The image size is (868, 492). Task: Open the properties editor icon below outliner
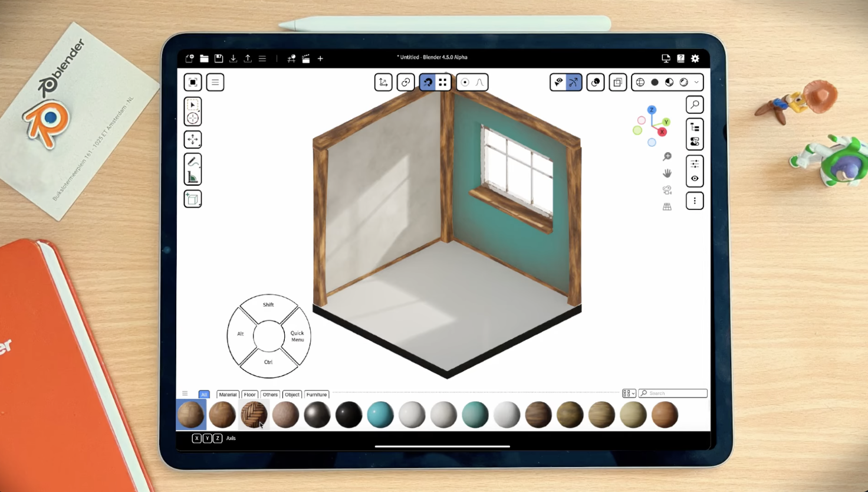point(695,142)
